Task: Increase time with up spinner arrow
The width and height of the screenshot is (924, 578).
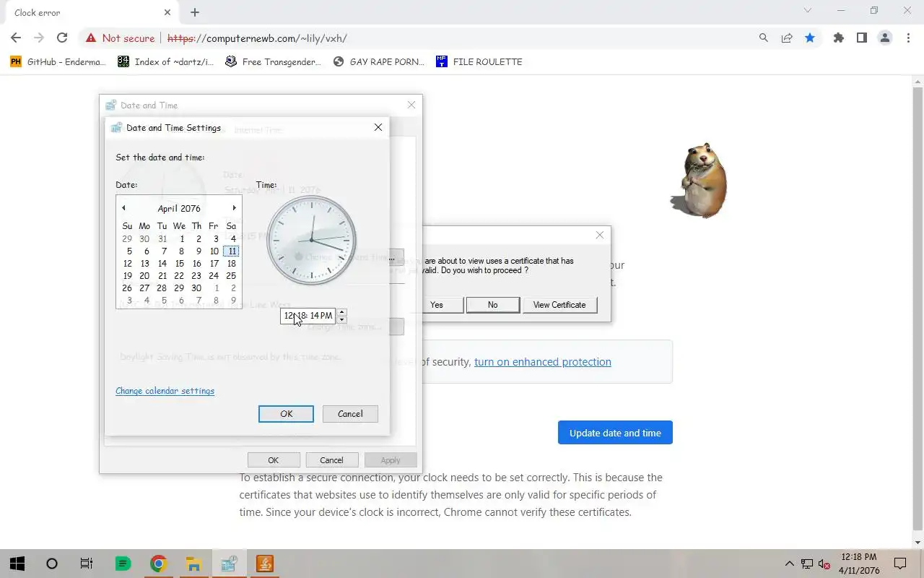Action: click(x=342, y=312)
